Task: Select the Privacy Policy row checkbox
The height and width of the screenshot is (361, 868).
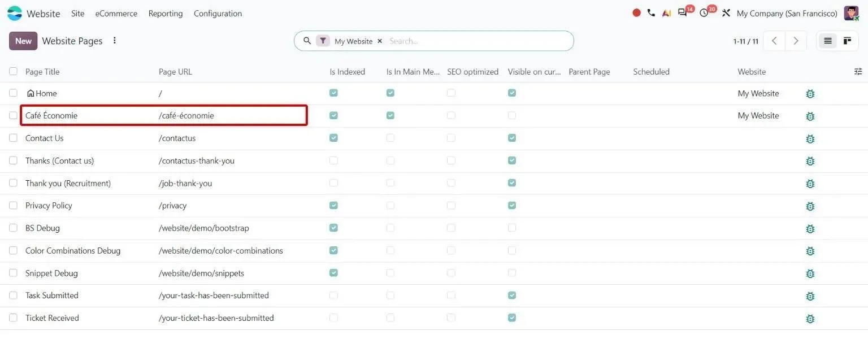Action: [x=13, y=206]
